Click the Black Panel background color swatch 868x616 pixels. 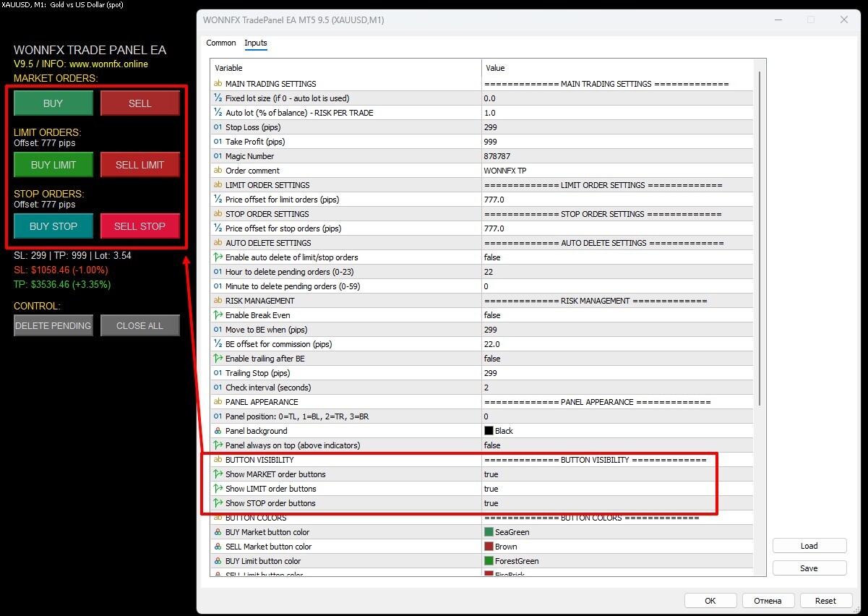(489, 431)
